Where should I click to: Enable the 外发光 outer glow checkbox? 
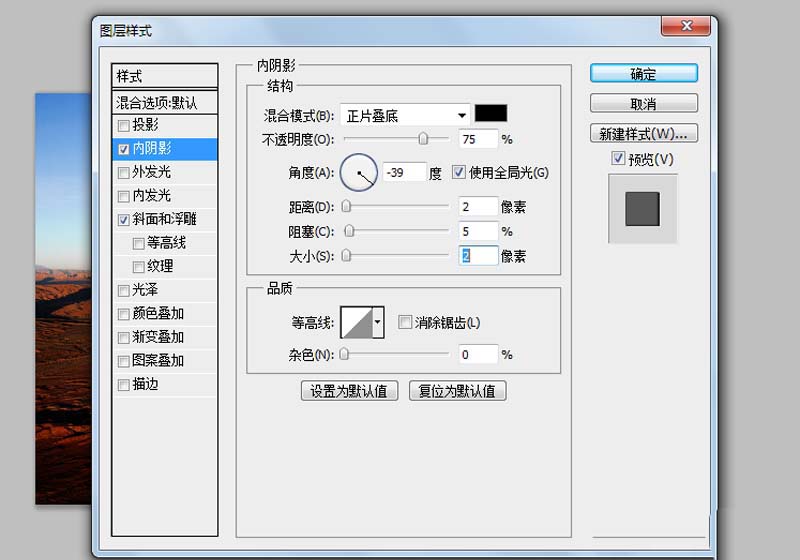coord(123,173)
